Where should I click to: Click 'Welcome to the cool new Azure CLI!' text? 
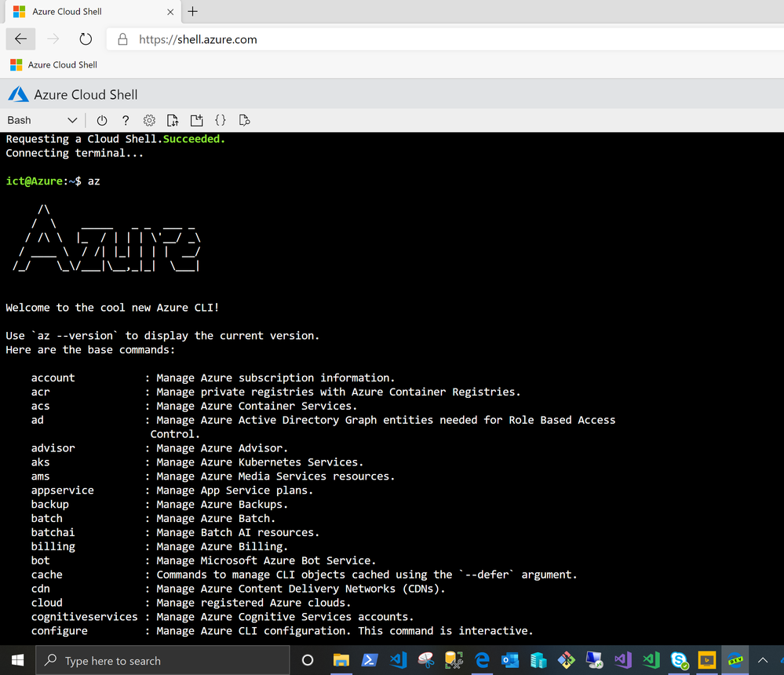(112, 308)
